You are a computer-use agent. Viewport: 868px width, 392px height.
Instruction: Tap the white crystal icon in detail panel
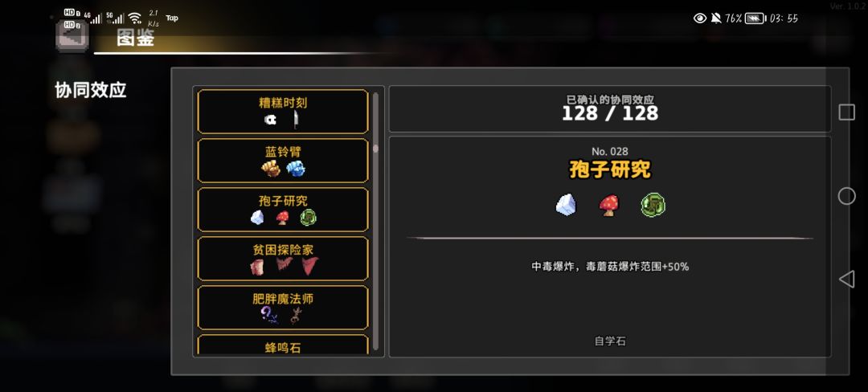pos(566,205)
